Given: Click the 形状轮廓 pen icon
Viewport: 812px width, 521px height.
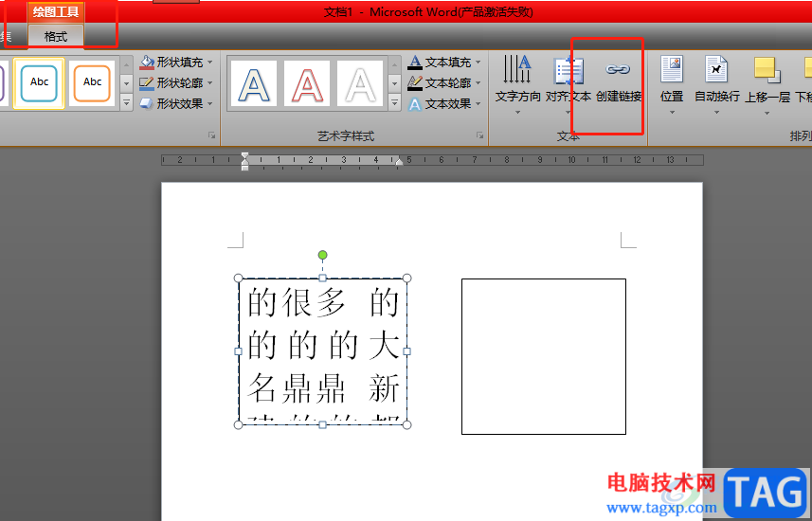Looking at the screenshot, I should pyautogui.click(x=147, y=82).
